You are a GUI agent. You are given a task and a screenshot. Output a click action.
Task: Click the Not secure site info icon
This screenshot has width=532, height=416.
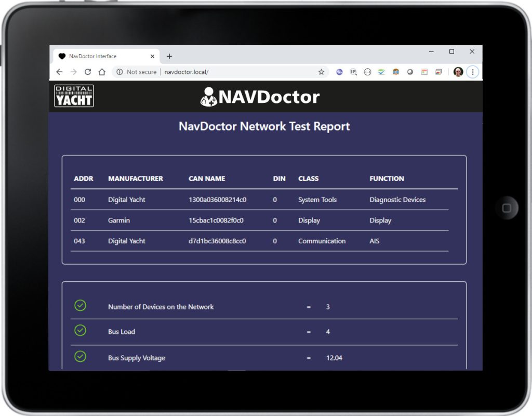pyautogui.click(x=119, y=72)
